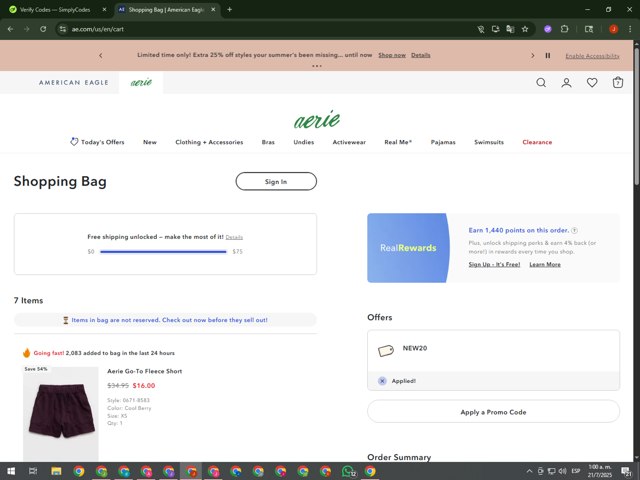Show the previous promo banner message
Screen dimensions: 640x480
click(101, 55)
